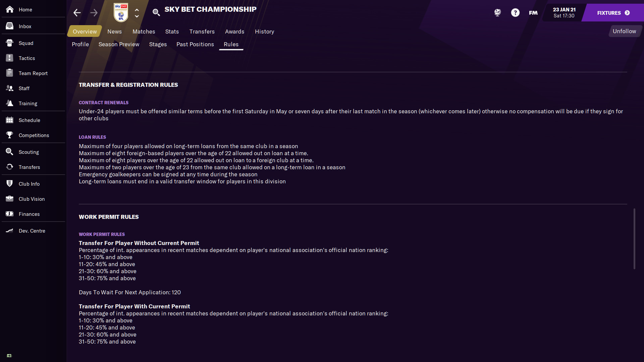Open the help question mark icon

click(515, 13)
